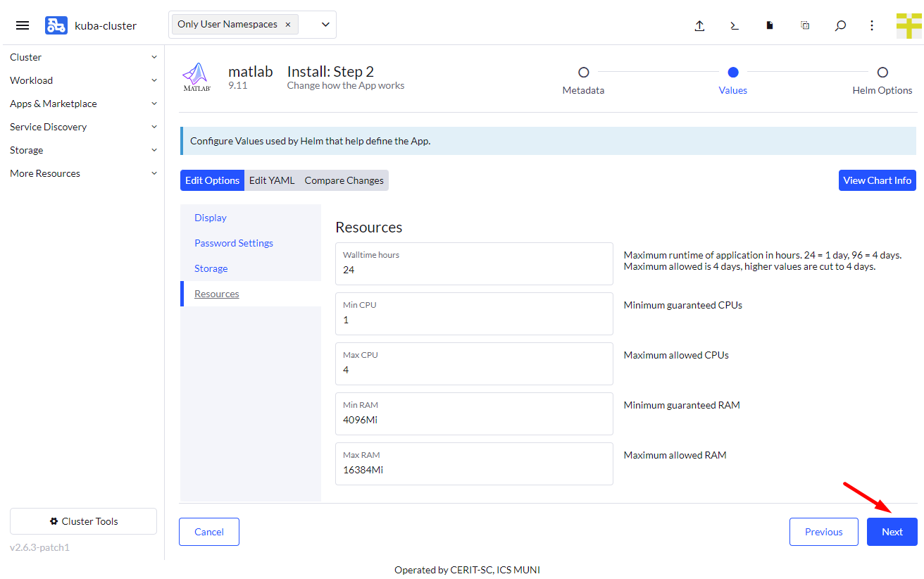Copy kubeconfig to clipboard icon

805,25
